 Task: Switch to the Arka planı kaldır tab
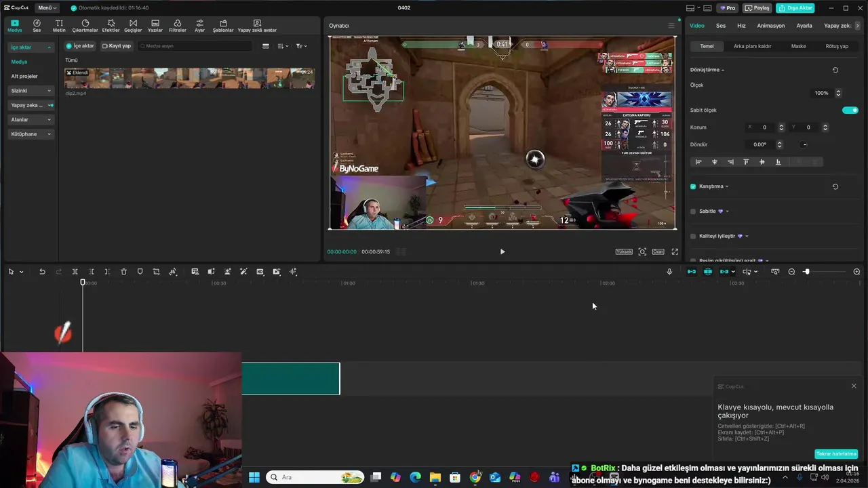[753, 46]
